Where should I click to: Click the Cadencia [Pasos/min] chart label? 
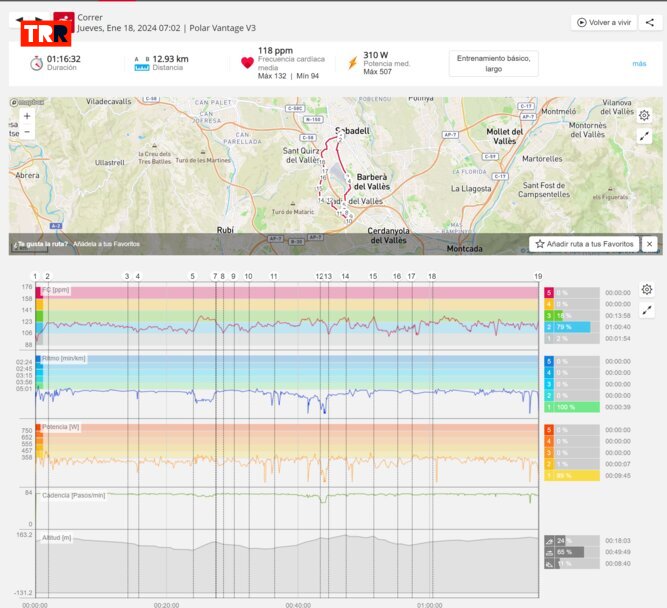point(74,496)
